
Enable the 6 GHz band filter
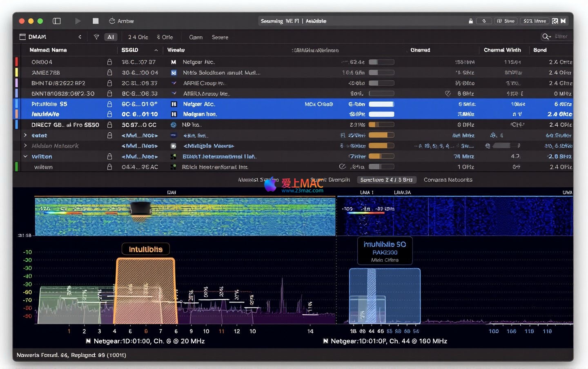pyautogui.click(x=165, y=37)
